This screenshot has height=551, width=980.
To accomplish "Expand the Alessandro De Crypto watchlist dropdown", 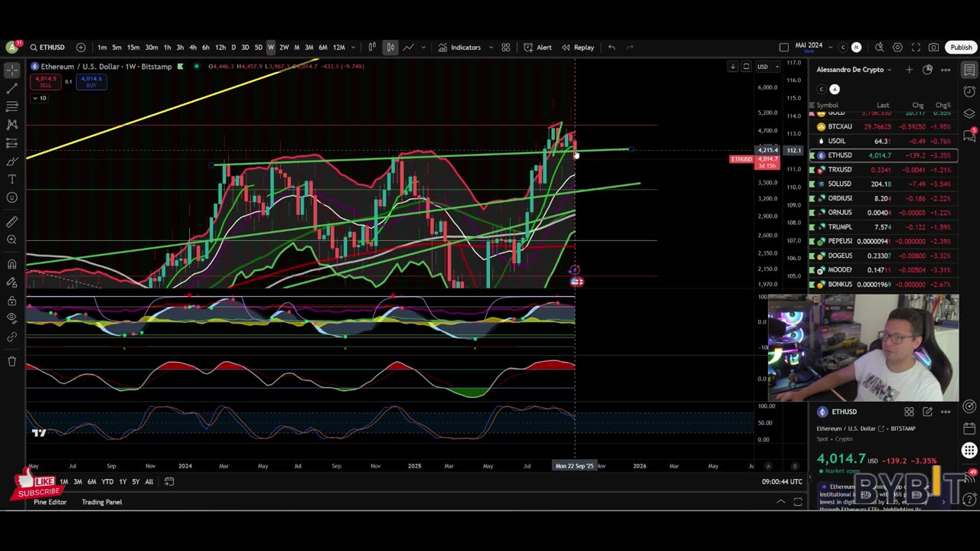I will coord(854,70).
